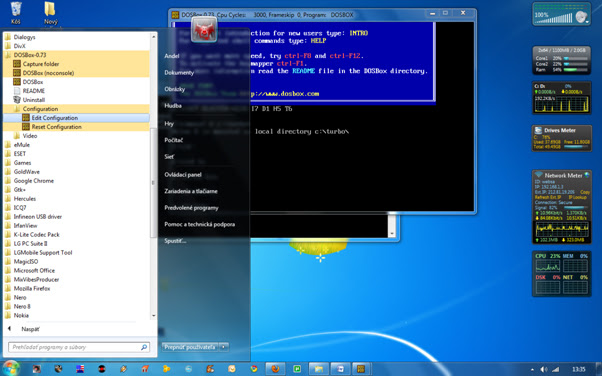This screenshot has height=376, width=602.
Task: Open K-Lite Codec Pack folder
Action: (x=76, y=234)
